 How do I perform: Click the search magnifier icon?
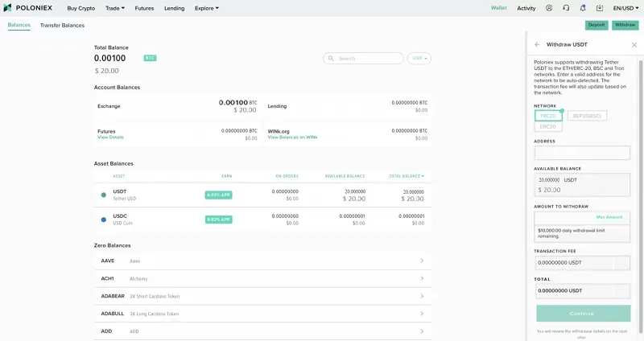pos(331,58)
